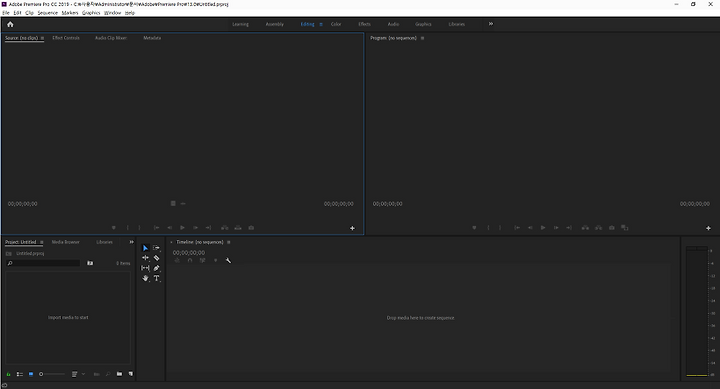The image size is (720, 389).
Task: Open the Window menu
Action: [x=112, y=13]
